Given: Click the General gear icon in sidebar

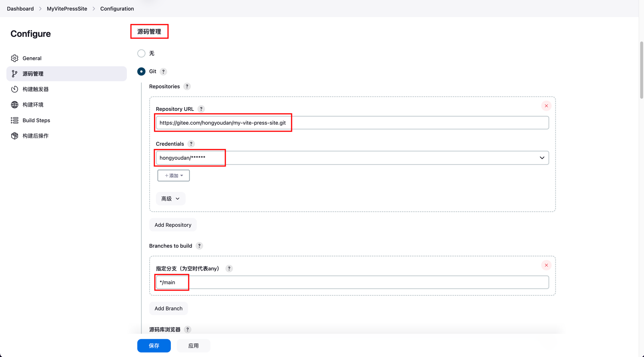Looking at the screenshot, I should point(15,58).
